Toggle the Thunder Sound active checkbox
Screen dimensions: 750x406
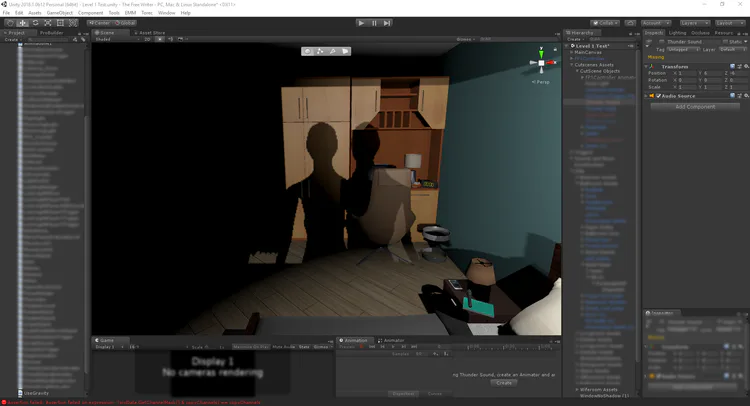click(x=662, y=42)
